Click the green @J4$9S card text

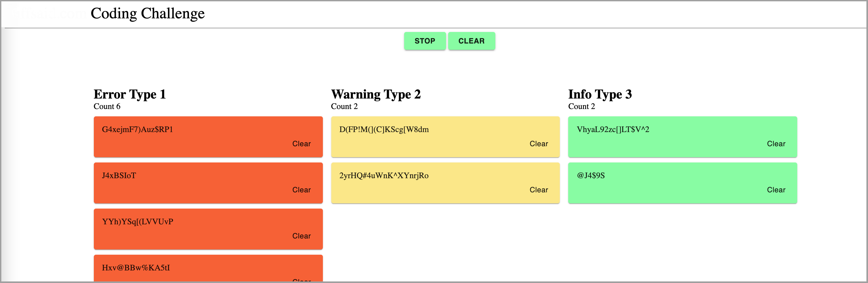pyautogui.click(x=591, y=176)
